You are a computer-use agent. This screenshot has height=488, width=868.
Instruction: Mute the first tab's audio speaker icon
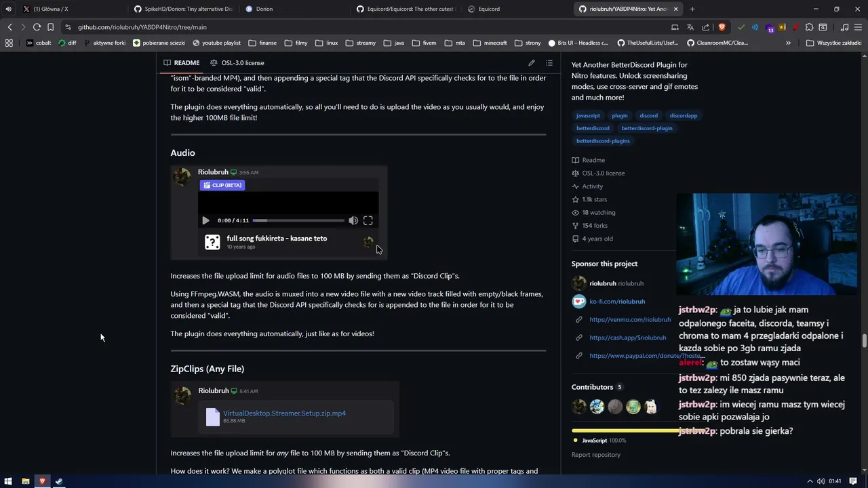coord(8,9)
